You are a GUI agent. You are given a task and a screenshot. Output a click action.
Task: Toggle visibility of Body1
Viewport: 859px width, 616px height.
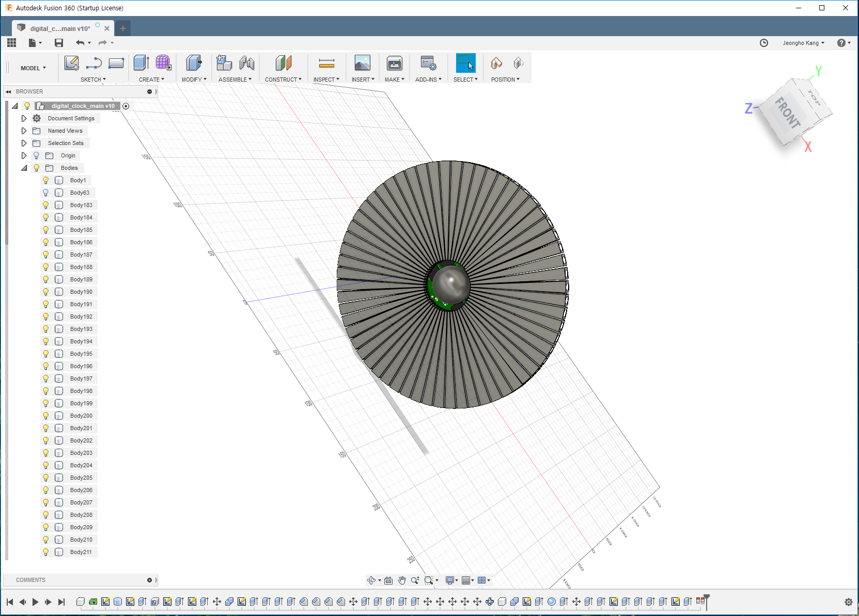pyautogui.click(x=45, y=180)
